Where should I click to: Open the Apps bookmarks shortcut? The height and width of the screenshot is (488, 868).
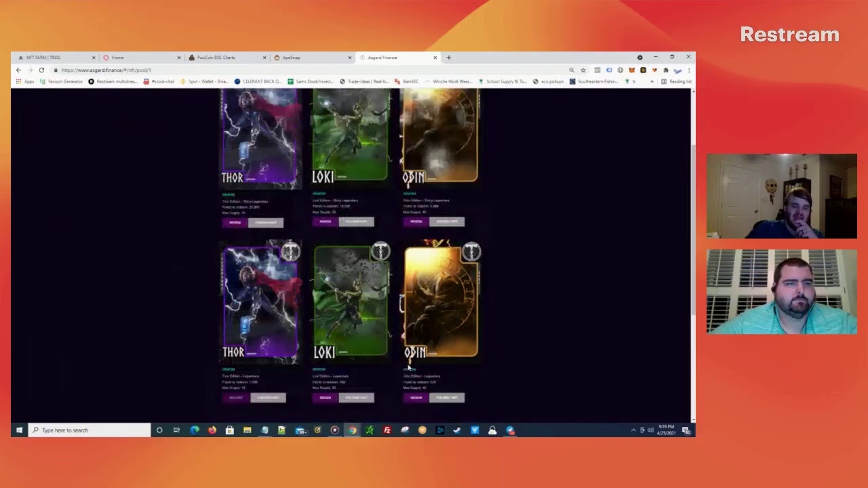point(25,81)
